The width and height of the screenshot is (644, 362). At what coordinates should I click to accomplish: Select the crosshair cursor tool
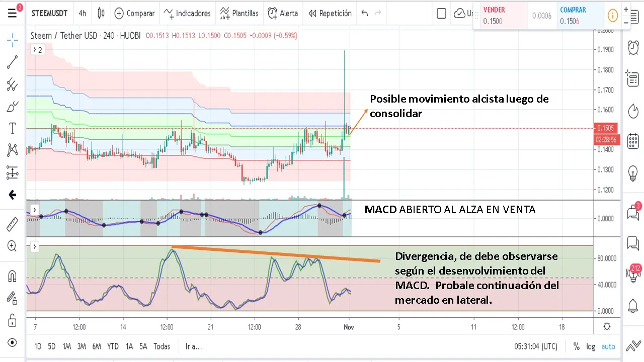(x=12, y=40)
